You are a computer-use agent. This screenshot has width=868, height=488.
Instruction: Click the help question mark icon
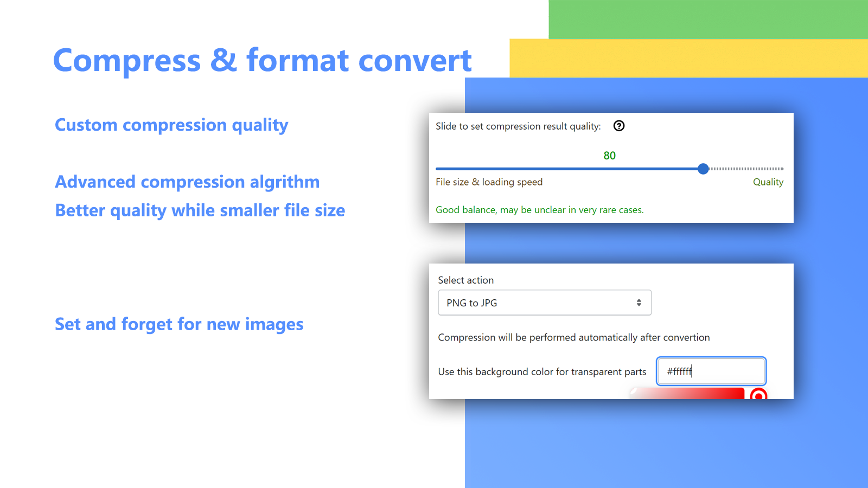click(x=618, y=126)
